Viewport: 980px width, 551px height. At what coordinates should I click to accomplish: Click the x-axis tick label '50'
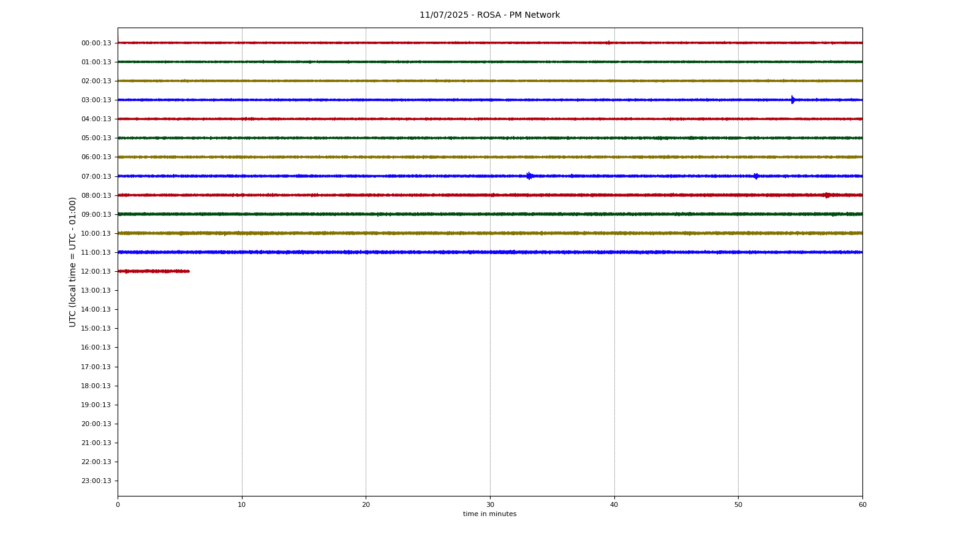coord(738,504)
